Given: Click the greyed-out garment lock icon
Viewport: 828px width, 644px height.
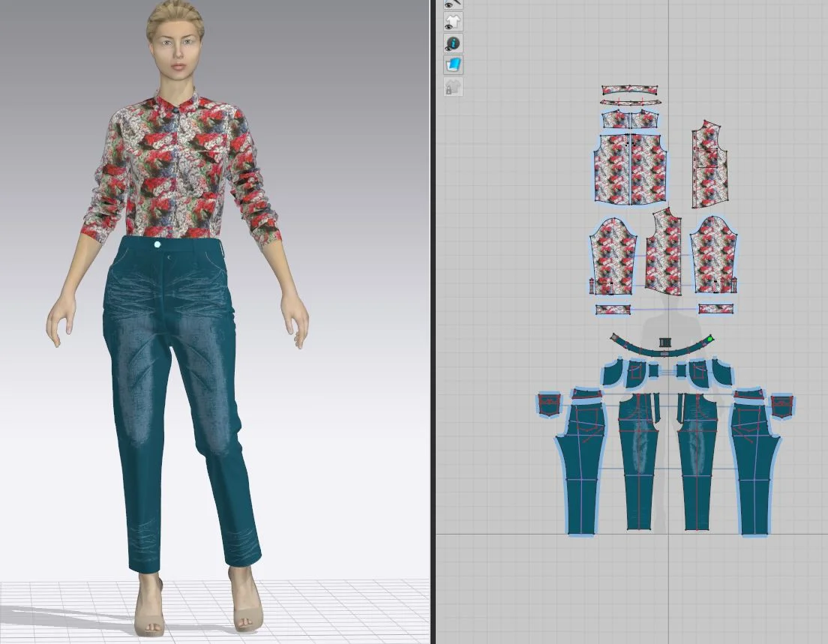Looking at the screenshot, I should [453, 86].
